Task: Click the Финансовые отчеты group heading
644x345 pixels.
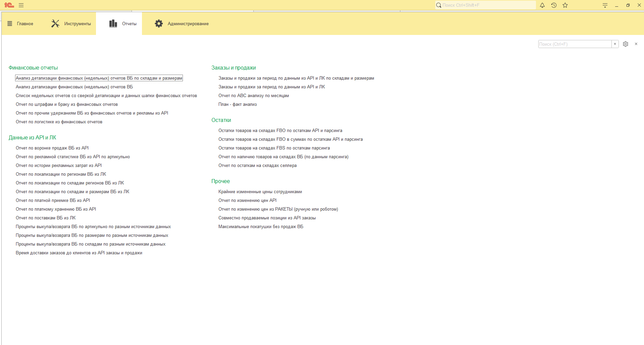Action: tap(33, 68)
